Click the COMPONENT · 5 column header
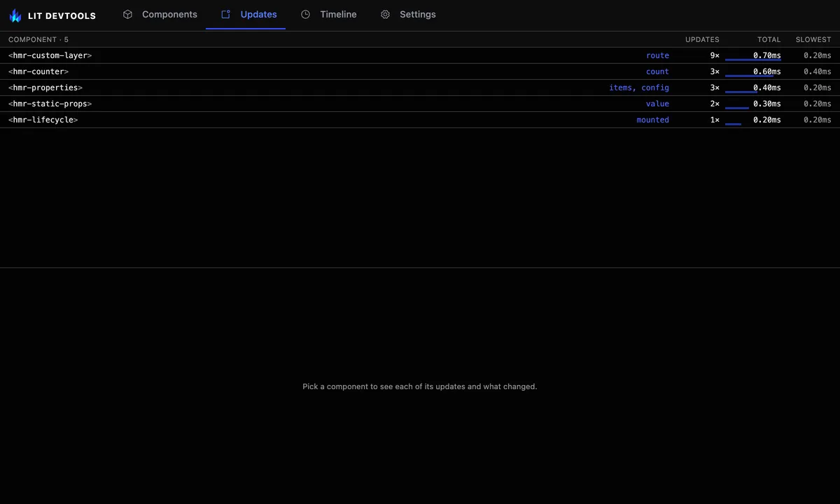 38,39
